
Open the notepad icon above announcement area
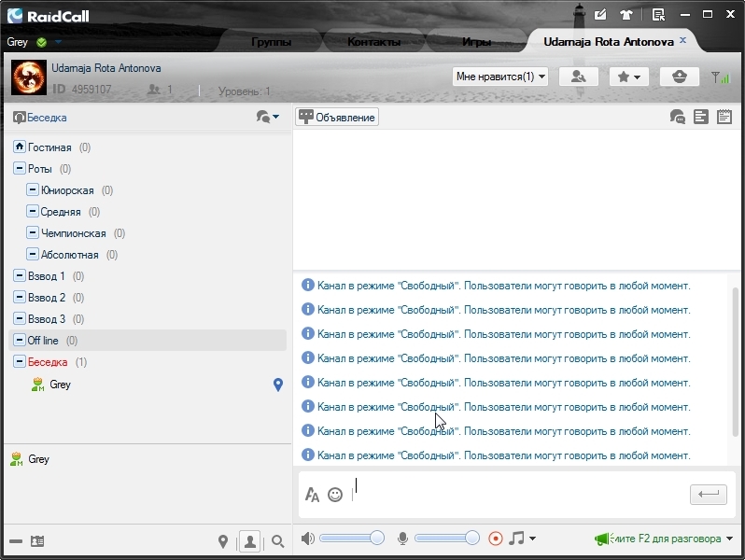[x=724, y=117]
